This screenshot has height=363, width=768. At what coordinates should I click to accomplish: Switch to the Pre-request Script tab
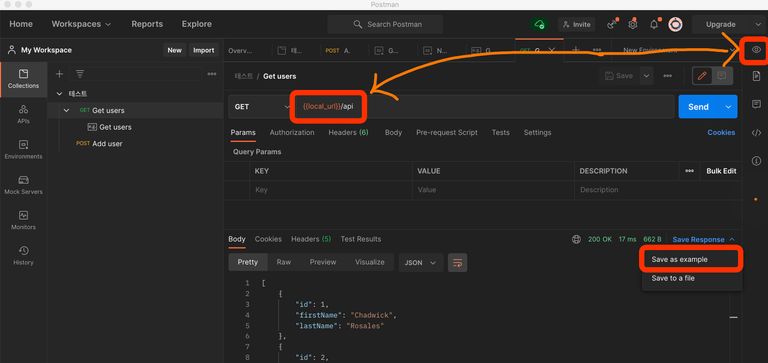(x=447, y=132)
